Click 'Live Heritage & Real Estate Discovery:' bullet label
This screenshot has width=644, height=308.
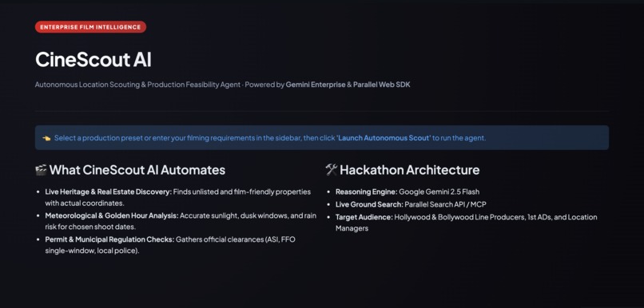tap(109, 192)
